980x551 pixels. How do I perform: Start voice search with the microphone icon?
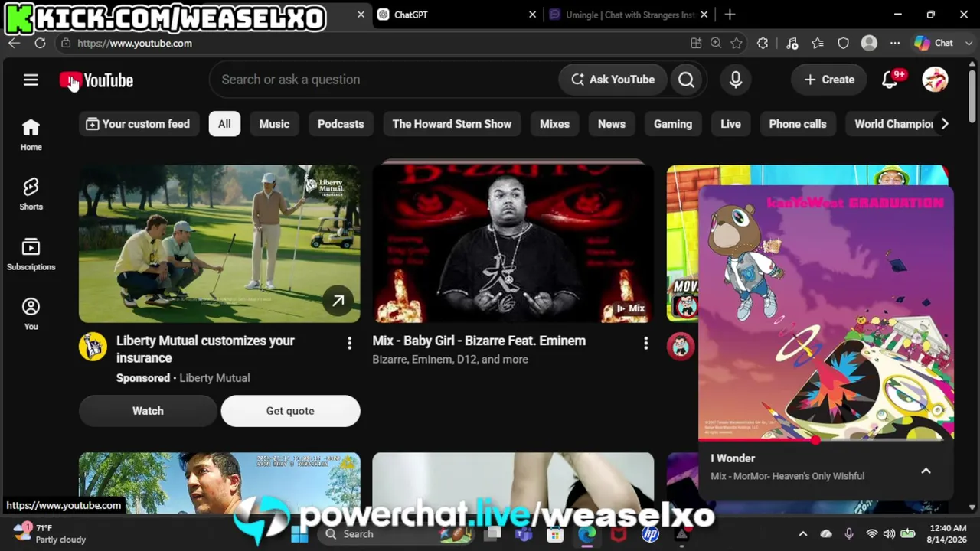click(x=736, y=80)
